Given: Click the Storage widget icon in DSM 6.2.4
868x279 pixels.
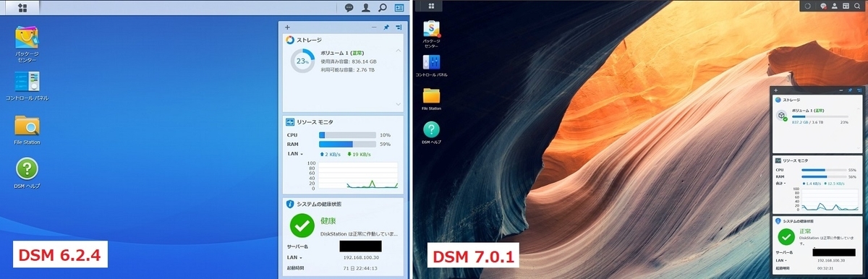Looking at the screenshot, I should [x=290, y=40].
